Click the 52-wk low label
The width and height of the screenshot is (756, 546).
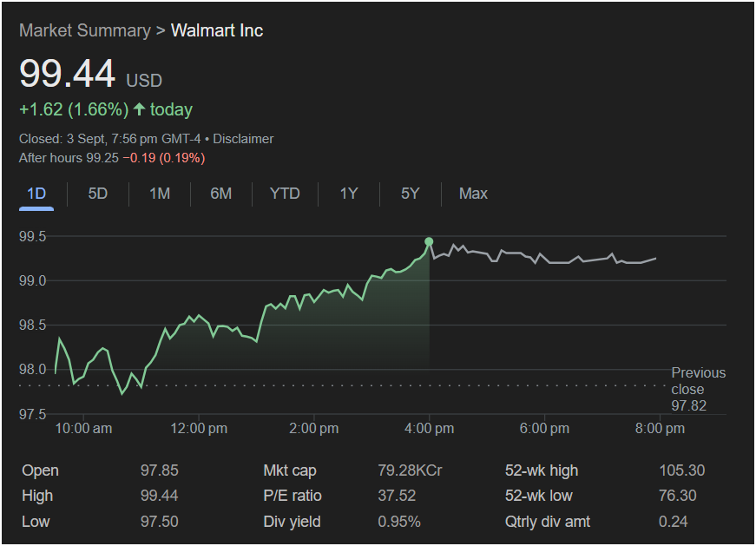[538, 496]
